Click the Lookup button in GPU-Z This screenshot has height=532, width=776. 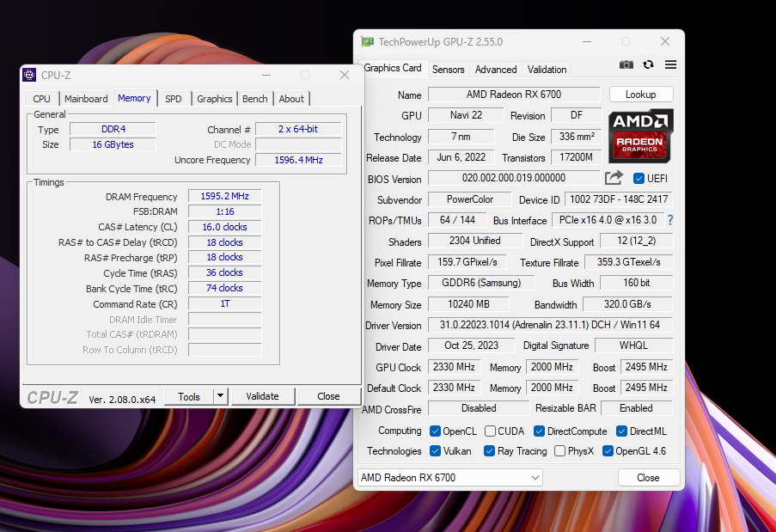tap(641, 94)
